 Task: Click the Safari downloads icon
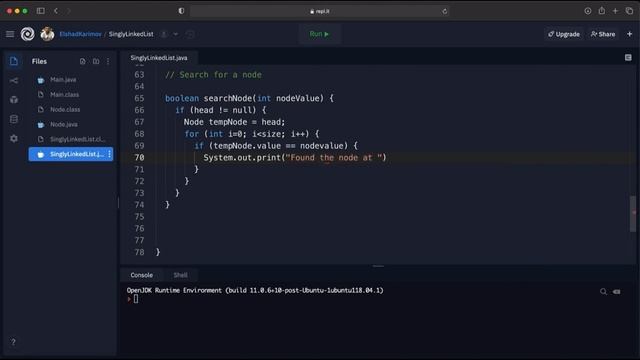(588, 11)
